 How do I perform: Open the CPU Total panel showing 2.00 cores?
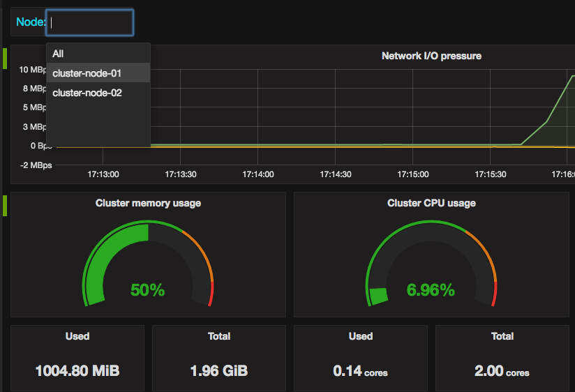(x=502, y=358)
